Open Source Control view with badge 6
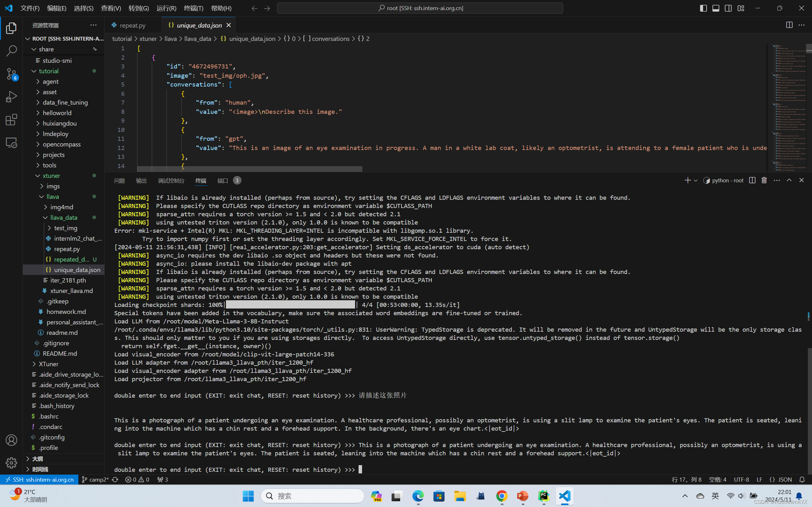The height and width of the screenshot is (507, 812). click(x=11, y=74)
